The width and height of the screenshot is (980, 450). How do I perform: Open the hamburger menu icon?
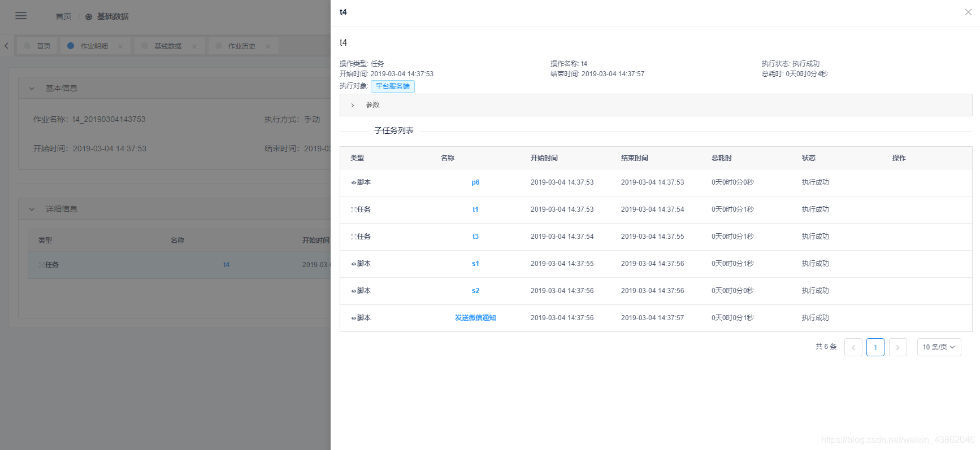pyautogui.click(x=21, y=16)
